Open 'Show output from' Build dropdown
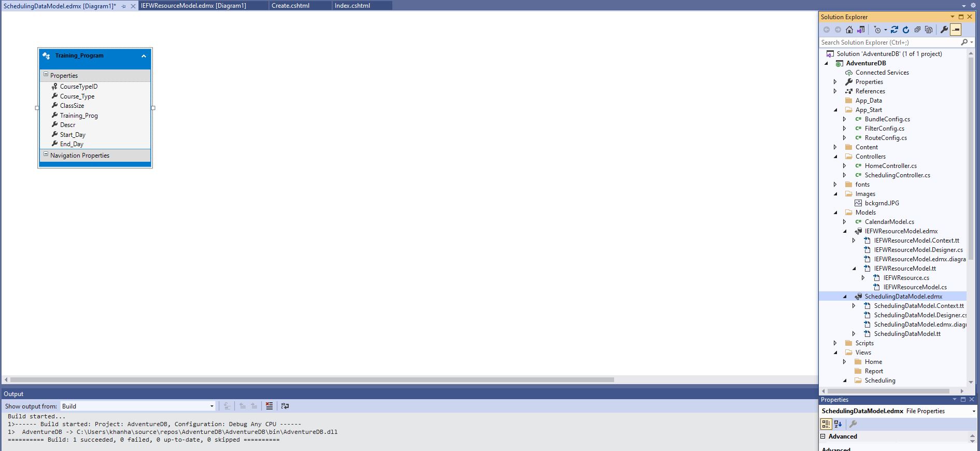This screenshot has width=980, height=451. 138,406
